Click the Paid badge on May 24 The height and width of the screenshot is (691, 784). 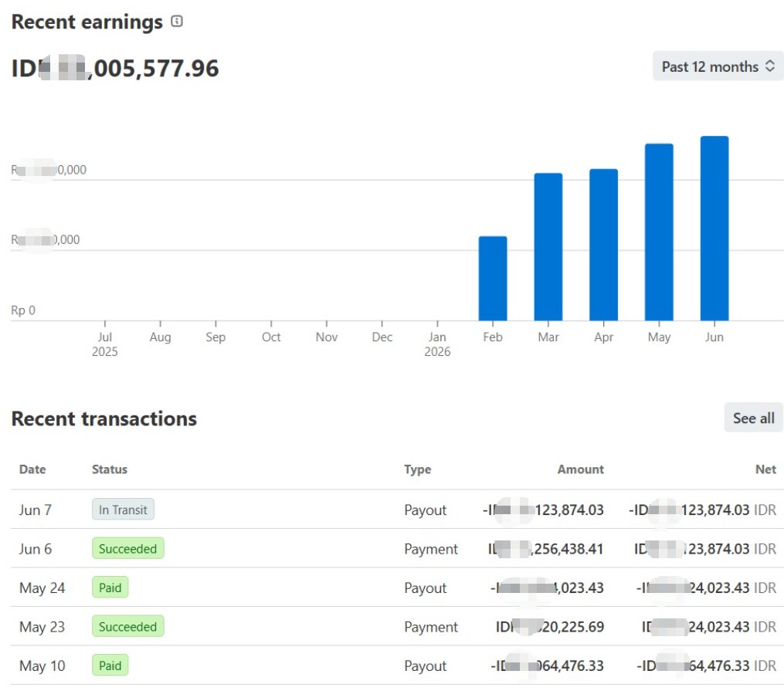click(110, 588)
